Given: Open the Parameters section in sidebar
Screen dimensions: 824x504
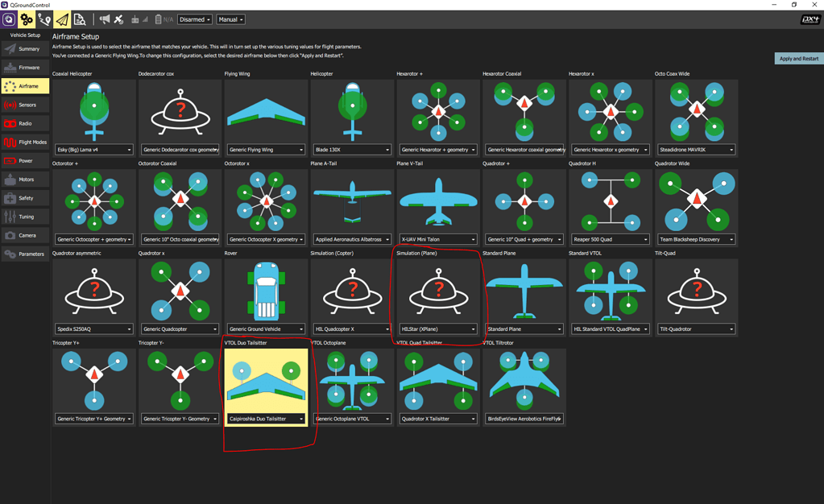Looking at the screenshot, I should click(x=25, y=254).
